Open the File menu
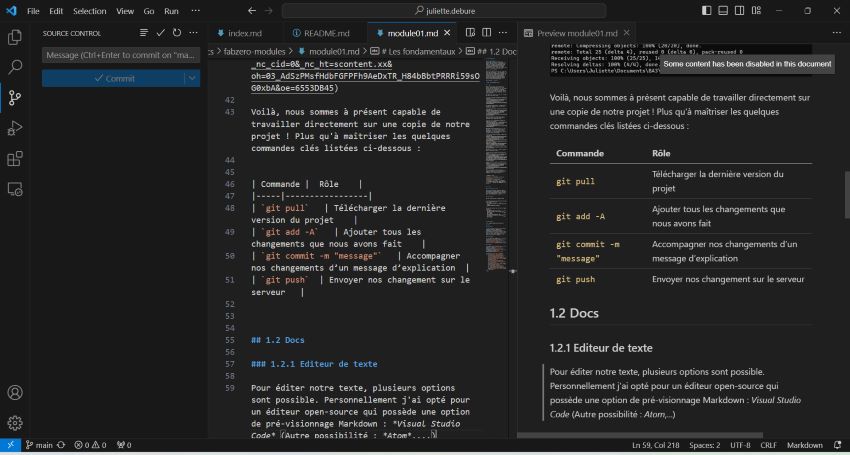 [33, 11]
